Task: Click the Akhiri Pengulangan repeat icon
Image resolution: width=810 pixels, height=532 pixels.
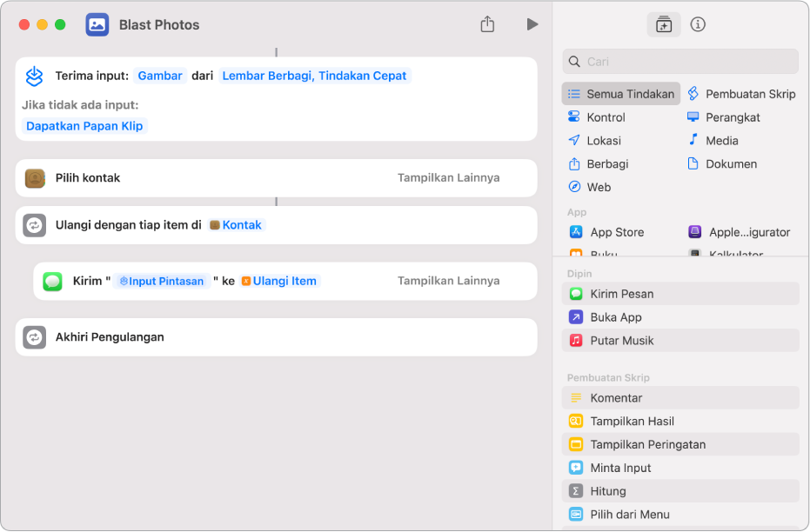Action: (x=35, y=337)
